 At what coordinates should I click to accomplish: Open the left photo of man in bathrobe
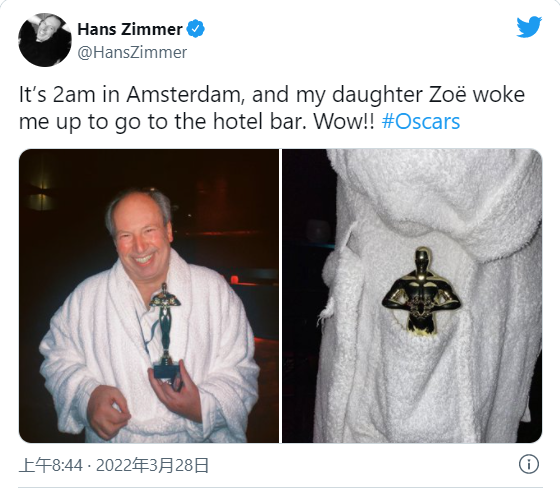(x=149, y=296)
